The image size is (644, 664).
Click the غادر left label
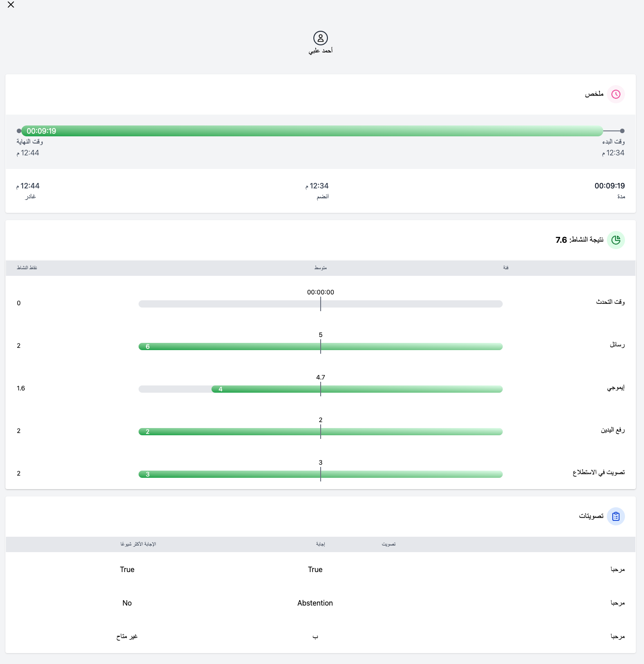click(30, 197)
